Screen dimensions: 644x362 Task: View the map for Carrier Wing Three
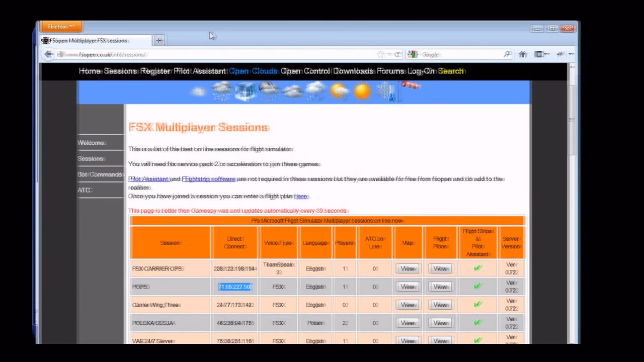pyautogui.click(x=408, y=305)
